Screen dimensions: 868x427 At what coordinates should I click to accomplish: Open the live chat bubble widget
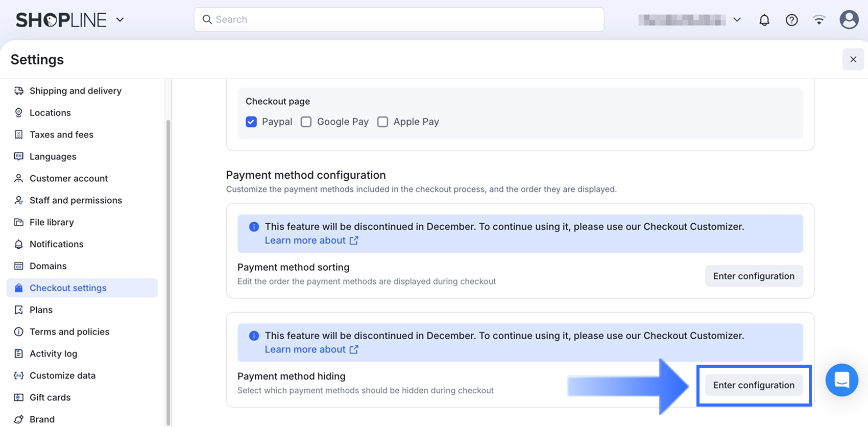pyautogui.click(x=841, y=380)
